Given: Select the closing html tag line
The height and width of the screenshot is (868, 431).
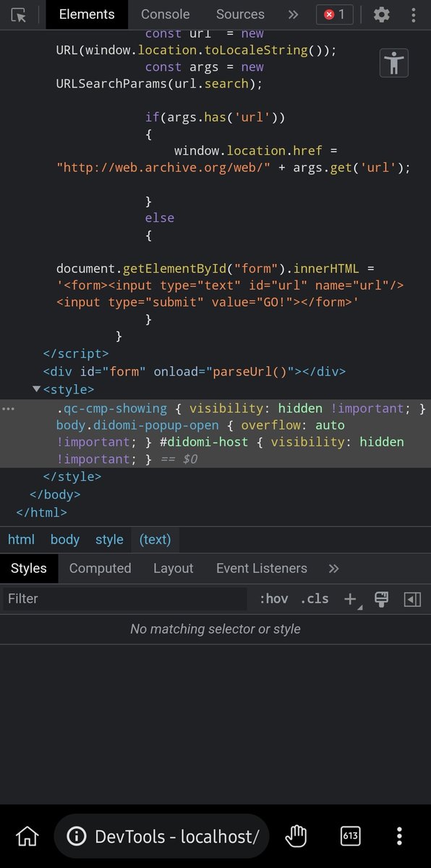Looking at the screenshot, I should [41, 512].
